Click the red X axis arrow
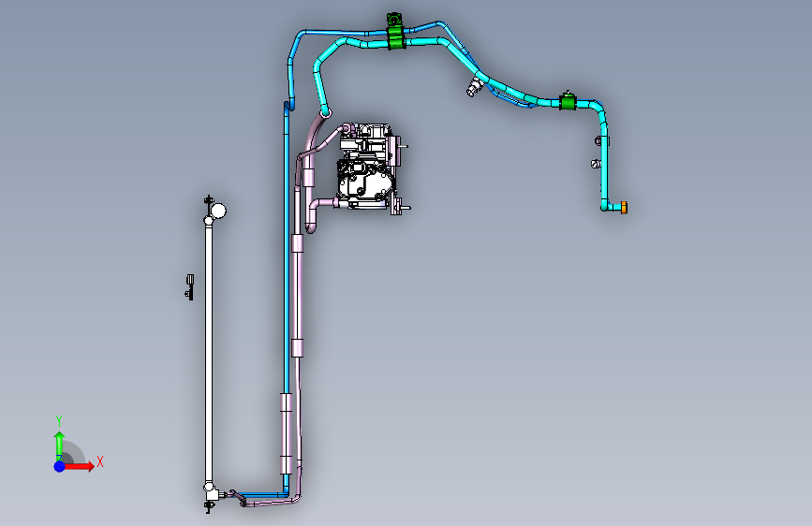Image resolution: width=812 pixels, height=526 pixels. point(80,466)
